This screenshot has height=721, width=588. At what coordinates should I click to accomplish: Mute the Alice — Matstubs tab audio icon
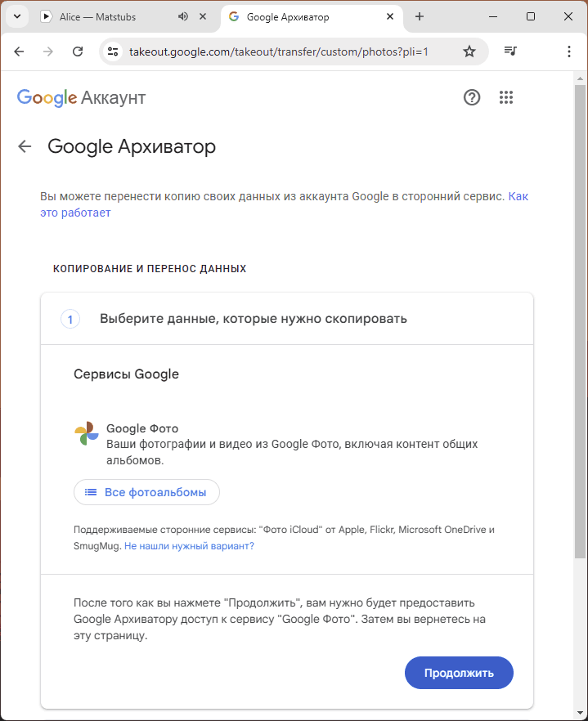point(183,17)
